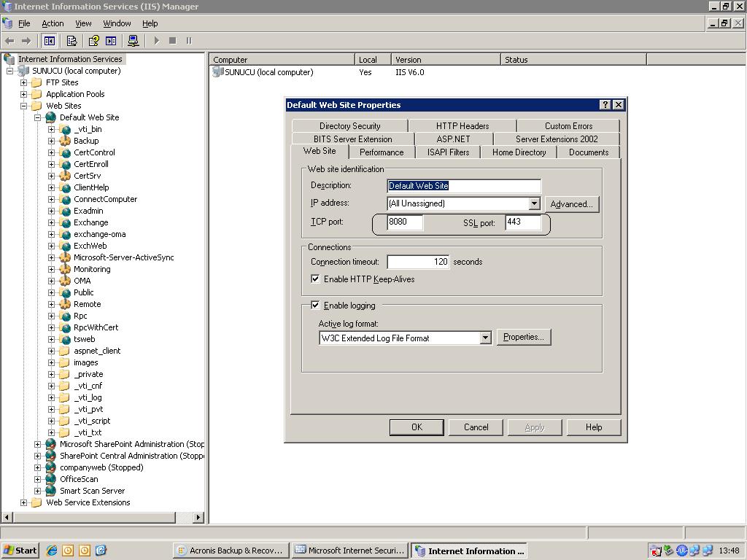
Task: Click the Help button in the dialog
Action: (594, 427)
